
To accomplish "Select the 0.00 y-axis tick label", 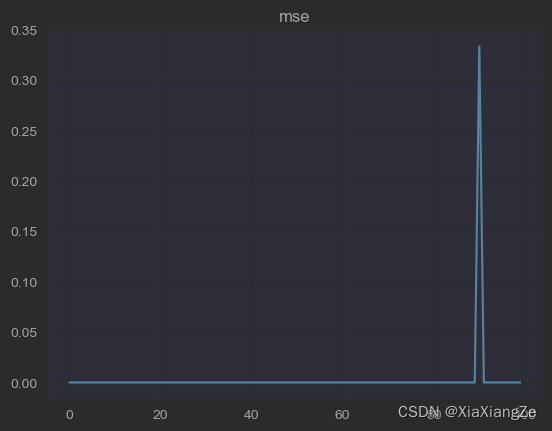I will point(24,383).
